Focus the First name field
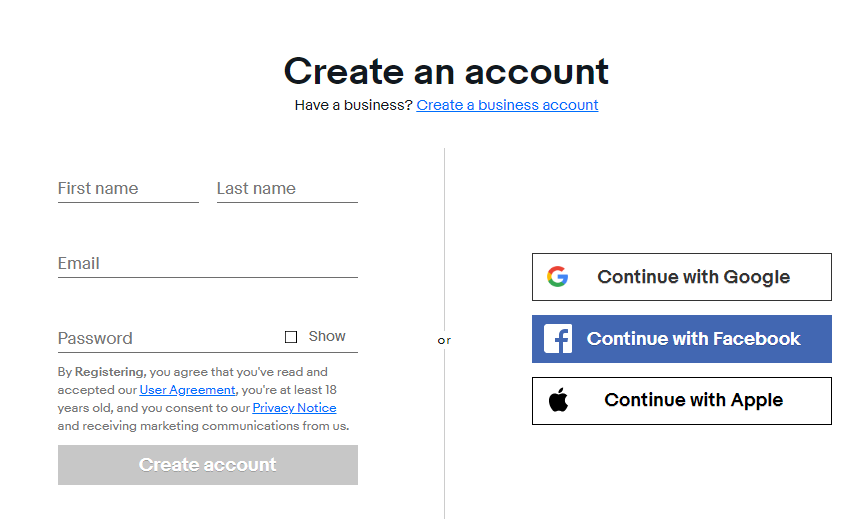 (x=128, y=188)
